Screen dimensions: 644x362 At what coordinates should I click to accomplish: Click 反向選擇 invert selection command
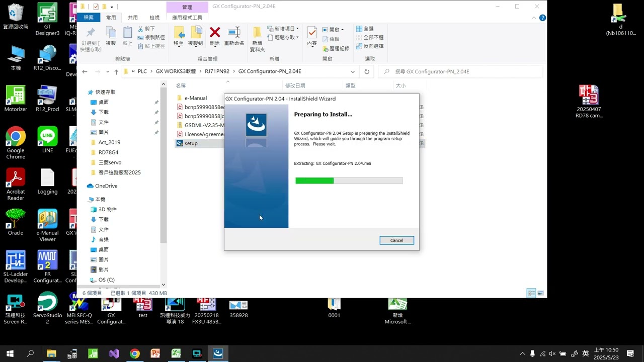click(x=370, y=46)
